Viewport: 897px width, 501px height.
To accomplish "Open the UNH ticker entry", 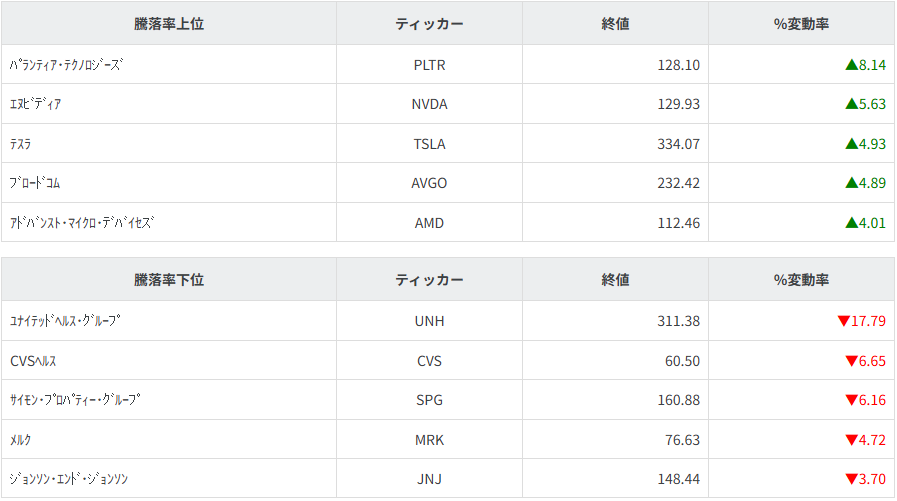I will coord(429,321).
